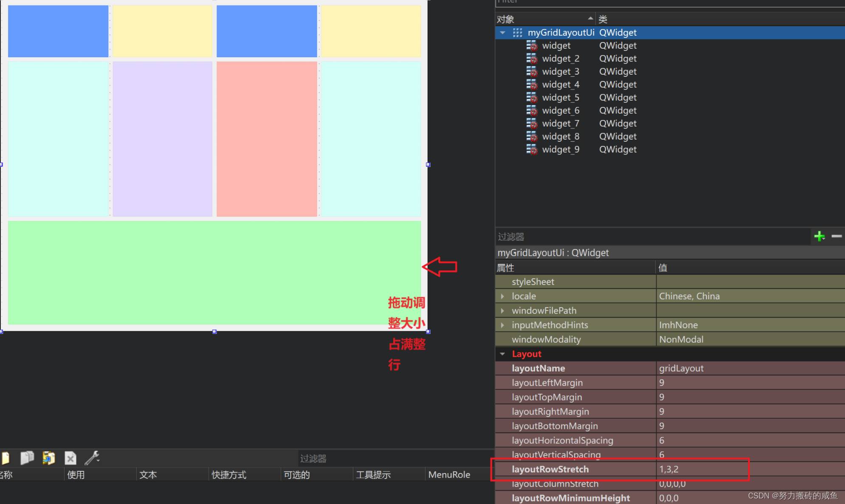
Task: Click the Paste action icon
Action: coord(48,458)
